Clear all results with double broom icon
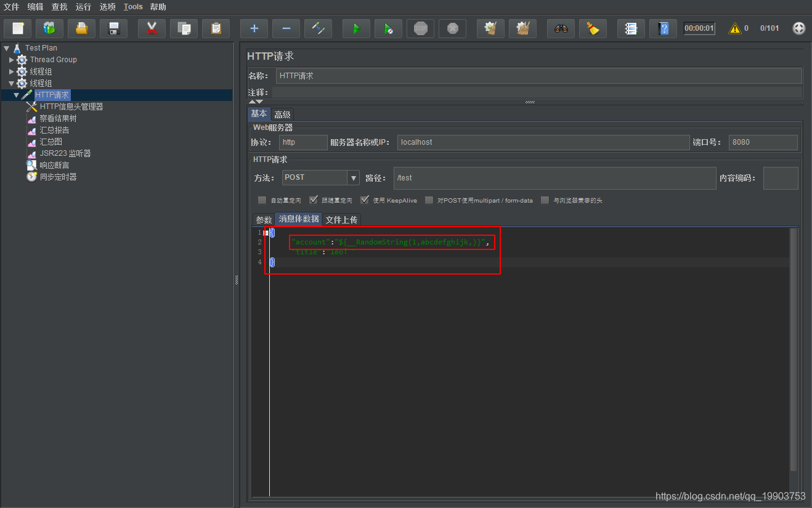 522,28
